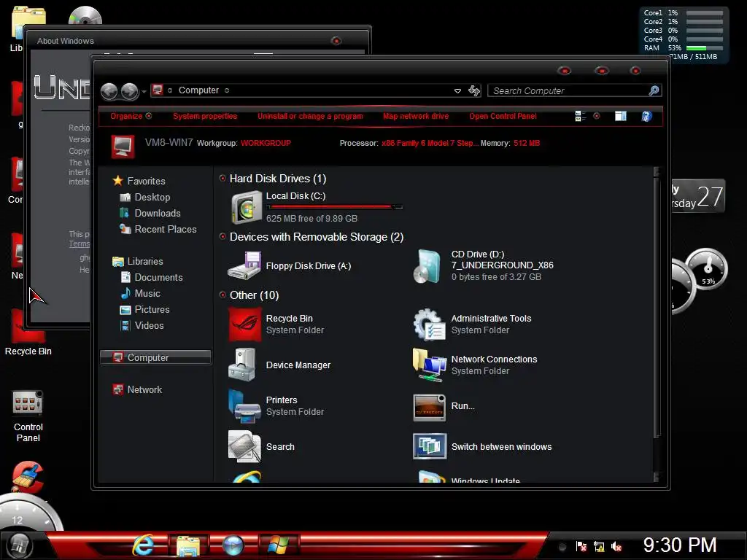Open Administrative Tools icon
Viewport: 747px width, 560px height.
pos(429,324)
